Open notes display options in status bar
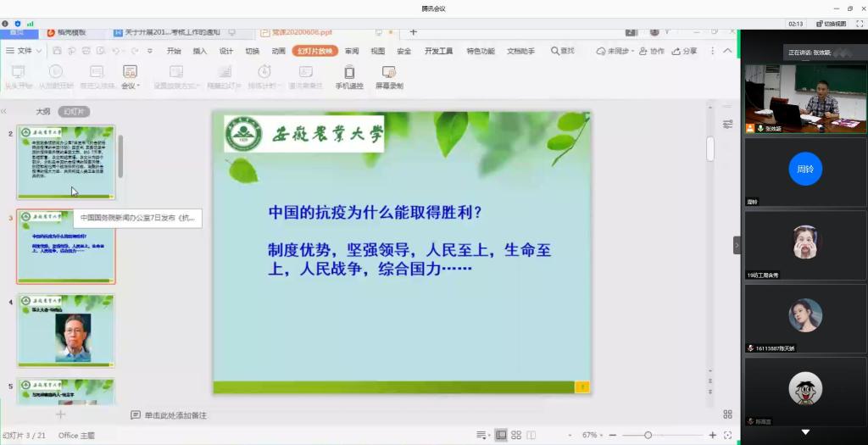Image resolution: width=868 pixels, height=445 pixels. coord(482,435)
